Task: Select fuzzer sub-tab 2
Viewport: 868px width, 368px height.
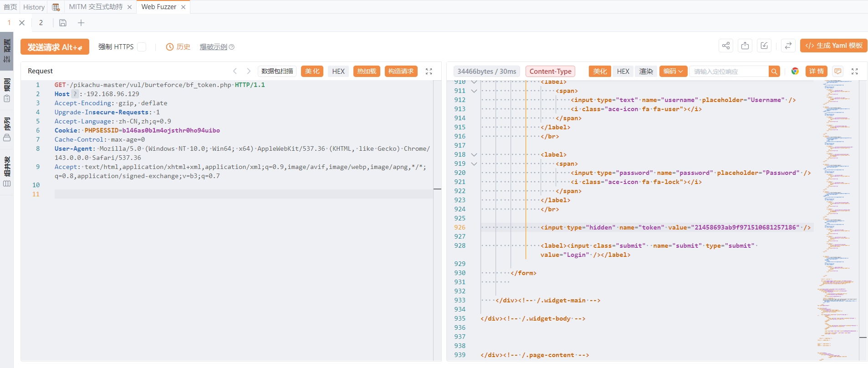Action: [41, 23]
